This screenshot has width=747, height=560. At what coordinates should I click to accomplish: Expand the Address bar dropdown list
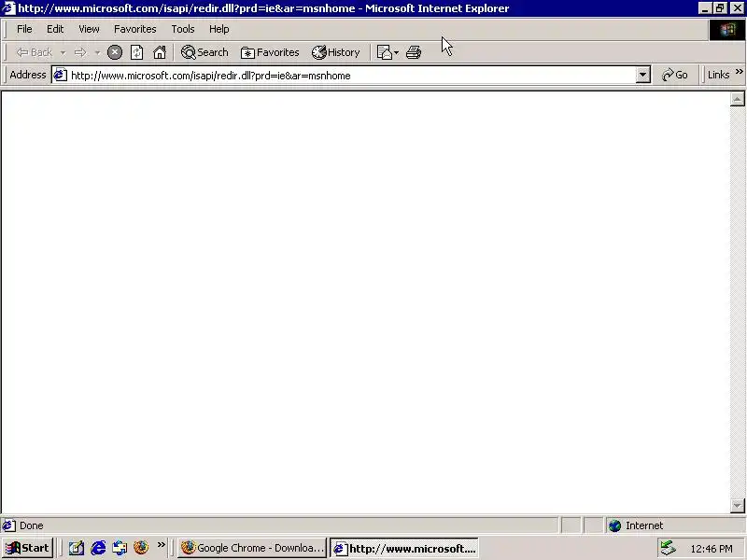(642, 75)
